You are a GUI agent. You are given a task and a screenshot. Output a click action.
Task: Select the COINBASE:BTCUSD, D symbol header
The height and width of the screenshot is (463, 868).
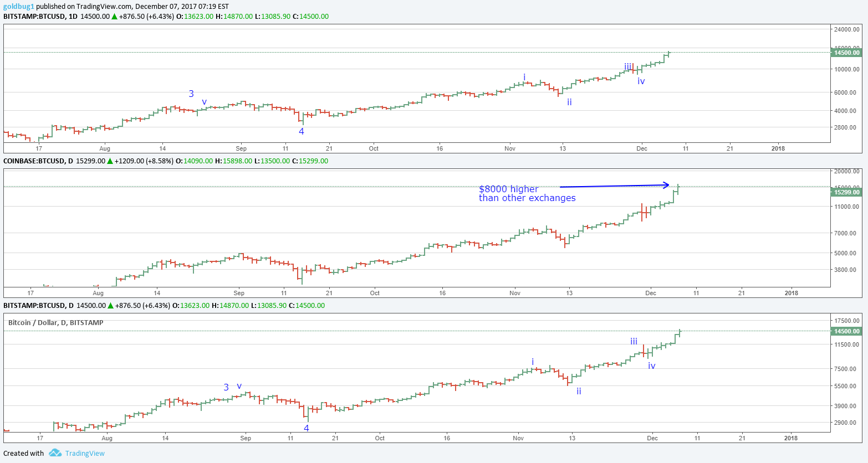point(38,161)
